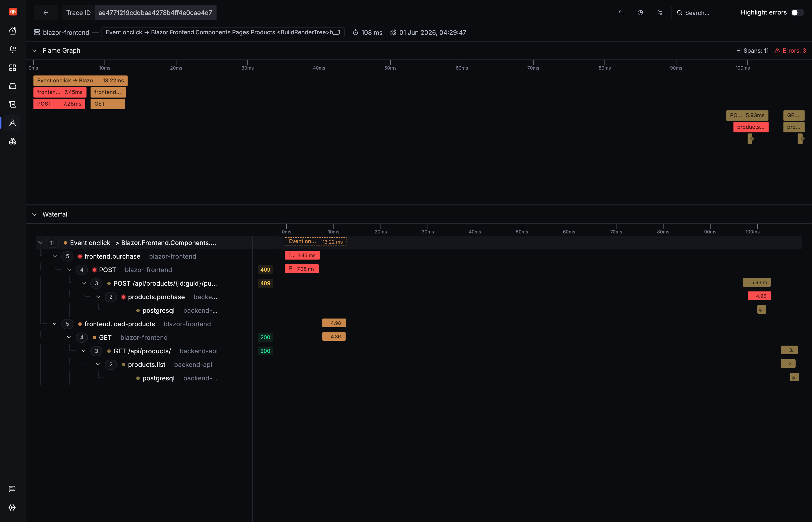The width and height of the screenshot is (812, 522).
Task: Select the red products... flame graph bar
Action: point(751,127)
